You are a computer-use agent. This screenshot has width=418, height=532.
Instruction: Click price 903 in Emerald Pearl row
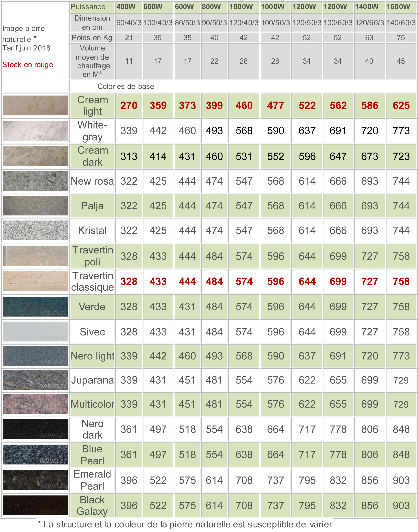point(401,480)
